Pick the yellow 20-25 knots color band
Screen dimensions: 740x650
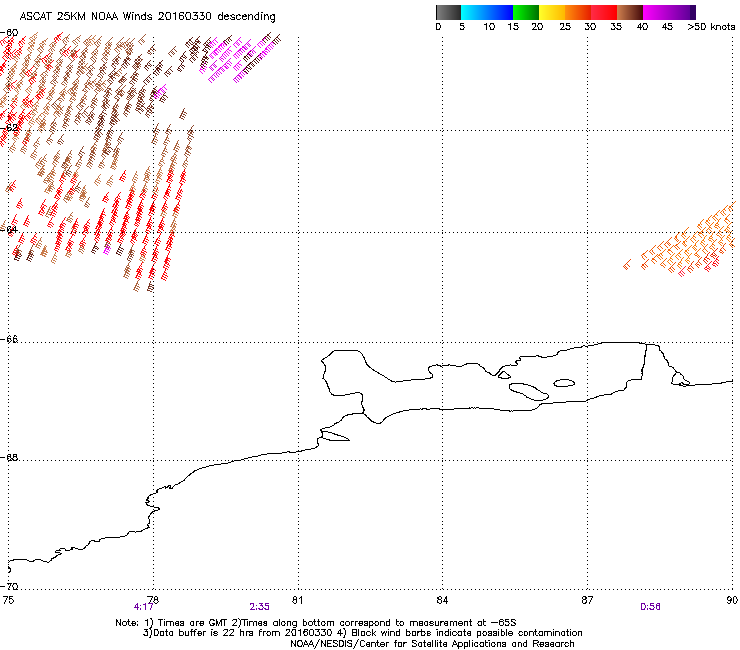click(x=552, y=12)
